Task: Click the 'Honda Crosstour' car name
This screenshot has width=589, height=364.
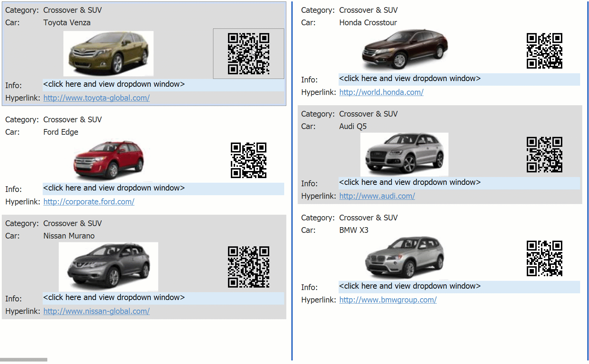Action: click(x=368, y=23)
